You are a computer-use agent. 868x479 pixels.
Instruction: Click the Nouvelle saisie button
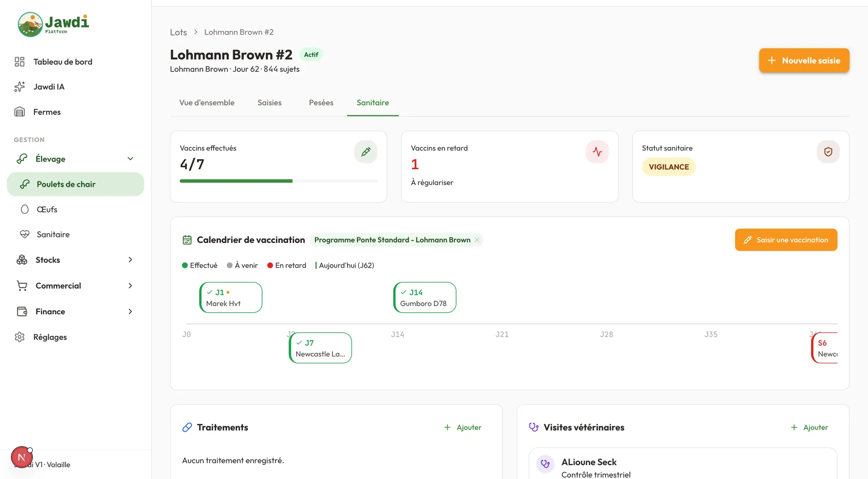coord(804,60)
